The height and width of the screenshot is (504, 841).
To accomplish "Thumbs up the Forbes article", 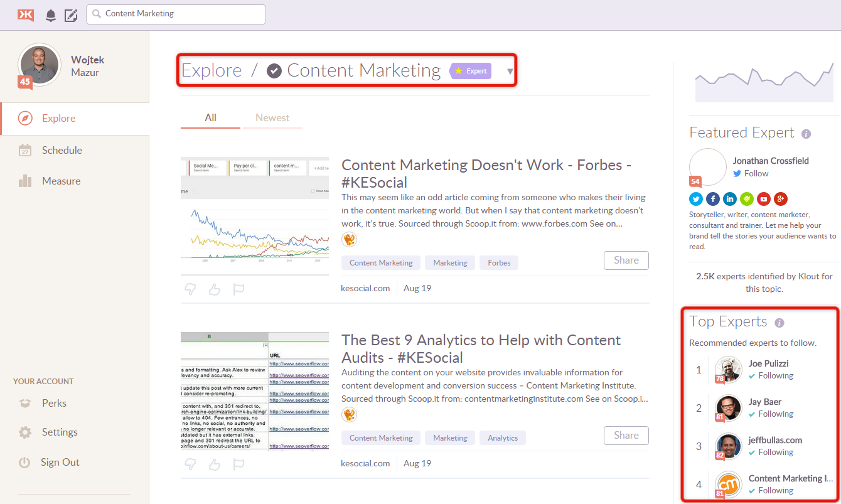I will coord(214,289).
